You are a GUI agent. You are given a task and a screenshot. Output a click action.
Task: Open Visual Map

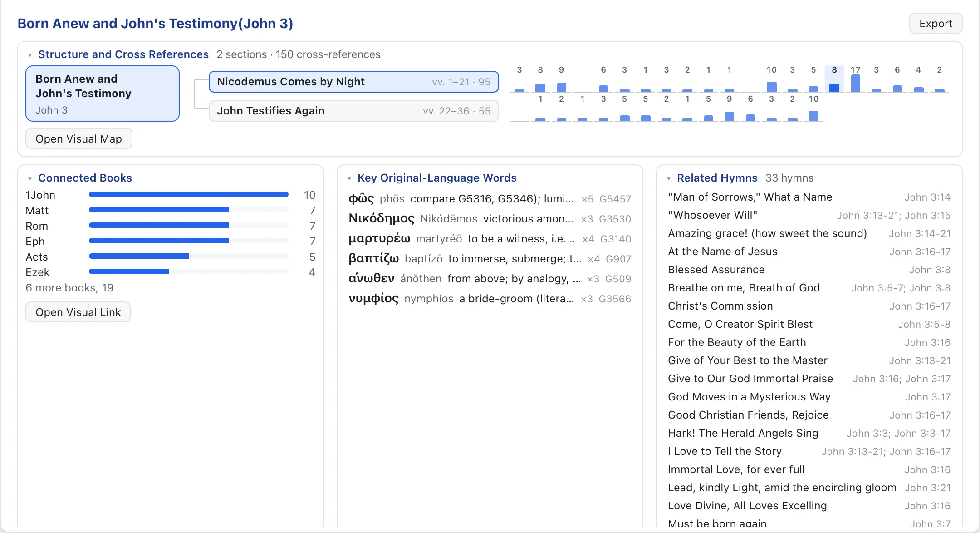pyautogui.click(x=78, y=138)
